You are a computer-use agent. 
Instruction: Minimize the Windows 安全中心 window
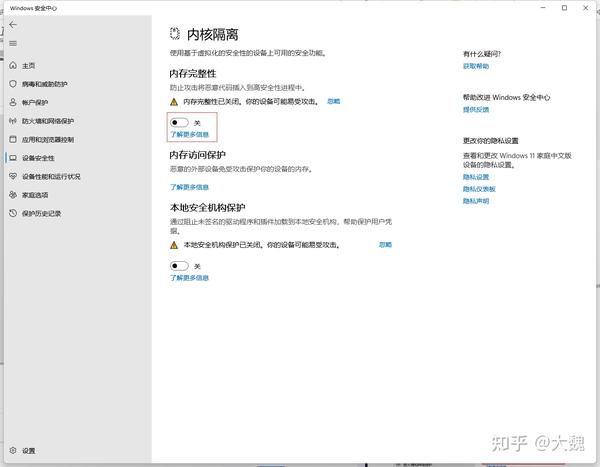click(543, 8)
